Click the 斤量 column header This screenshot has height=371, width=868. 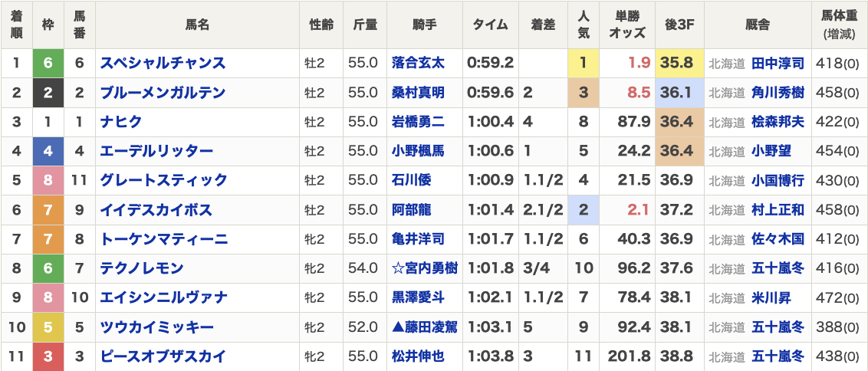365,25
